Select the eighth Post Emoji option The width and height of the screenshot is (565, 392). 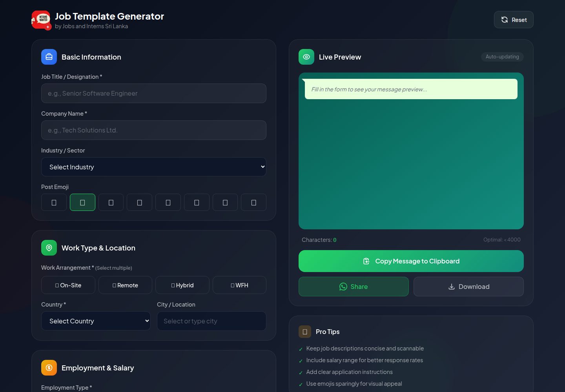tap(253, 202)
